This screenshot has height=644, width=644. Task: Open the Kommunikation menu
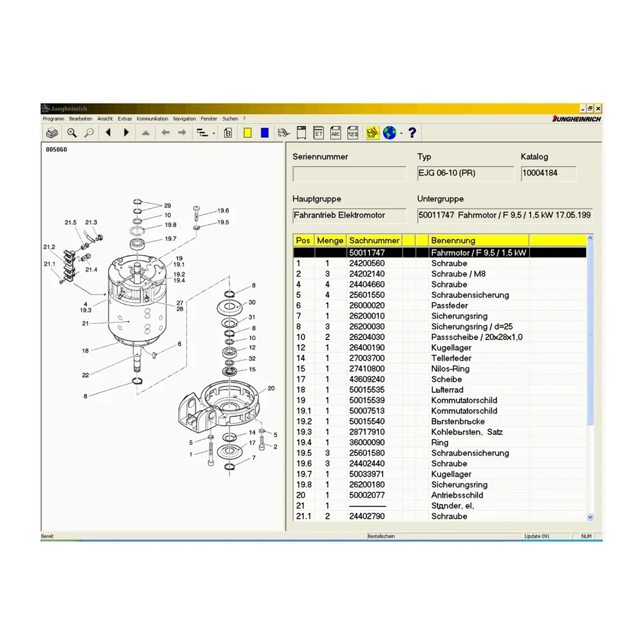pyautogui.click(x=152, y=118)
